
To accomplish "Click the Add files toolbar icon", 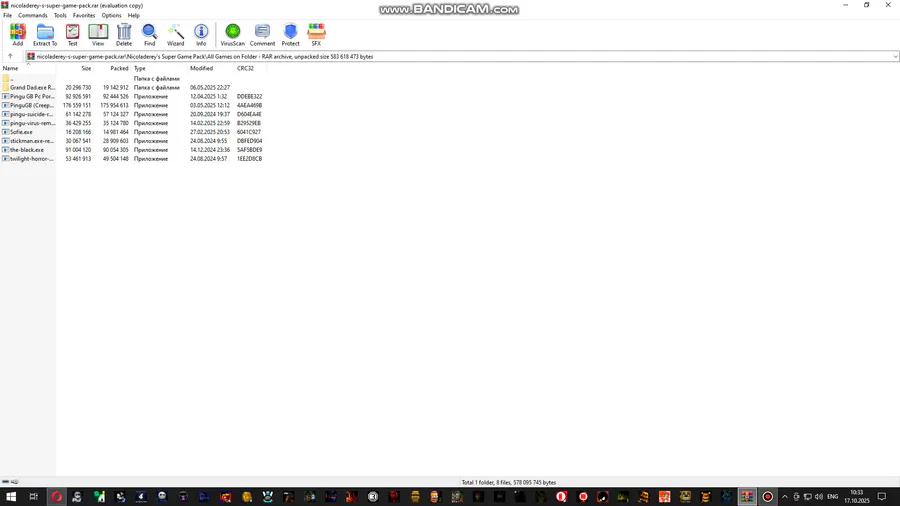I will pos(18,34).
